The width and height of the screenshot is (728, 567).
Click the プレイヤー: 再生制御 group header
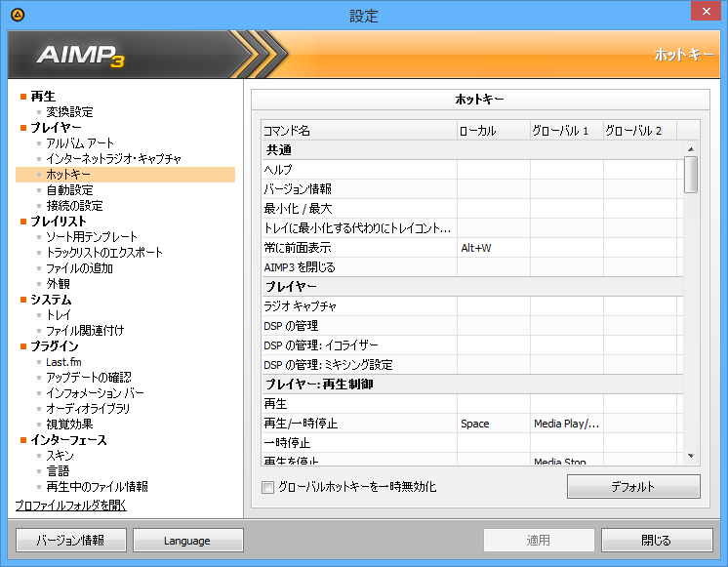pos(472,385)
